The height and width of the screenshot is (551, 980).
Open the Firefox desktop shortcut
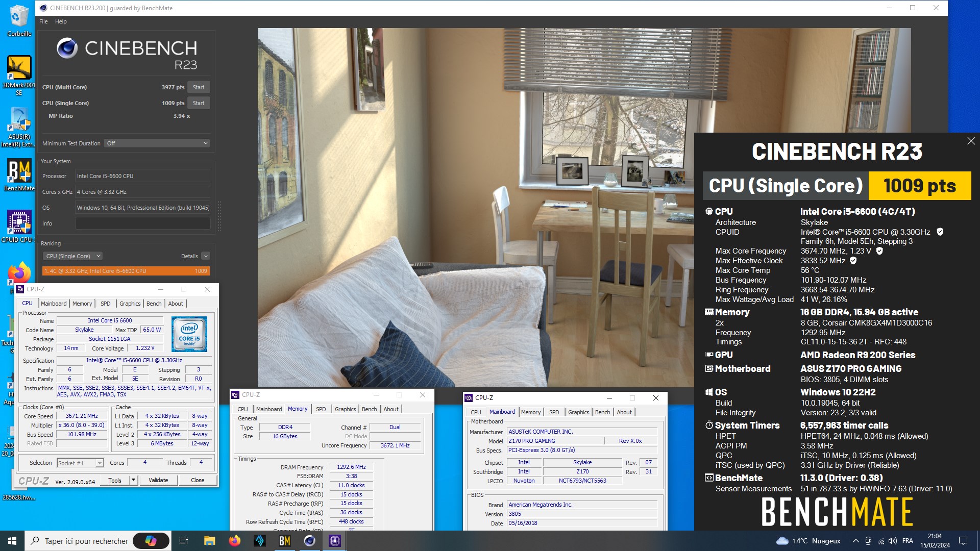coord(19,273)
